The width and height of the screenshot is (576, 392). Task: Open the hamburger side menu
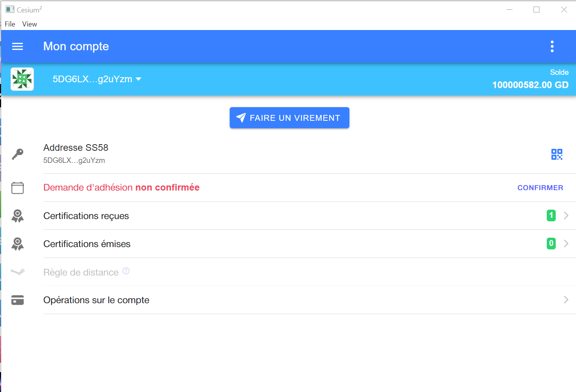pos(18,46)
